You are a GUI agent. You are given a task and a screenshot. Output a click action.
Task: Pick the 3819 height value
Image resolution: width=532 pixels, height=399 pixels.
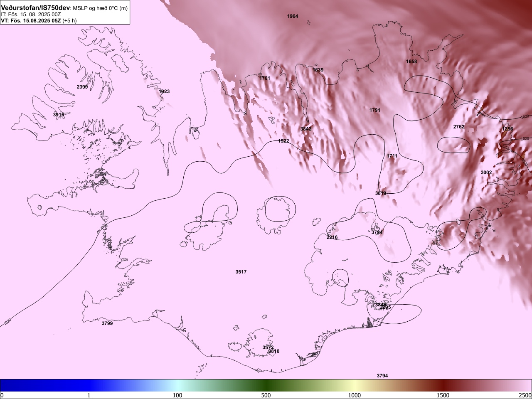click(x=381, y=193)
